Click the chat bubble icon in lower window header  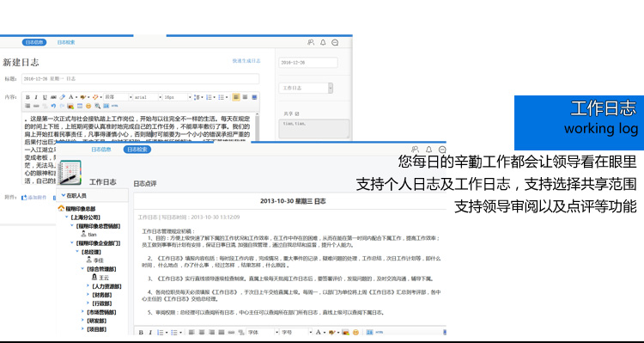click(442, 150)
